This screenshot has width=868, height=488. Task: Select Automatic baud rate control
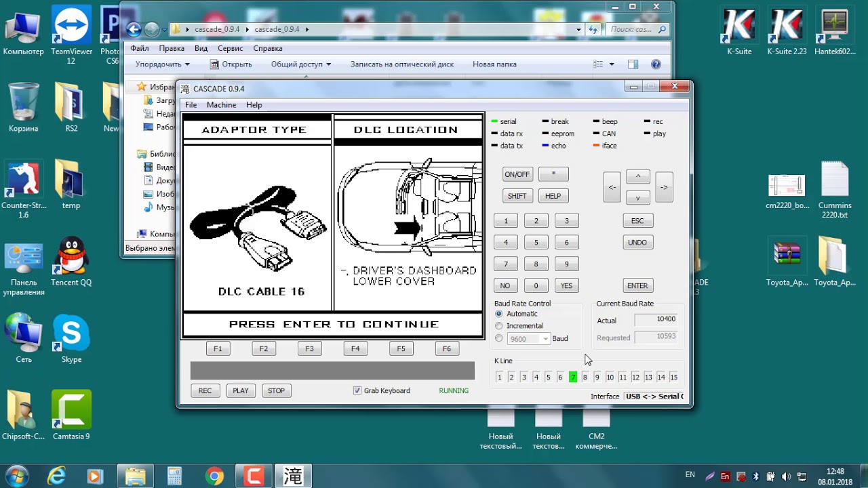[x=499, y=314]
